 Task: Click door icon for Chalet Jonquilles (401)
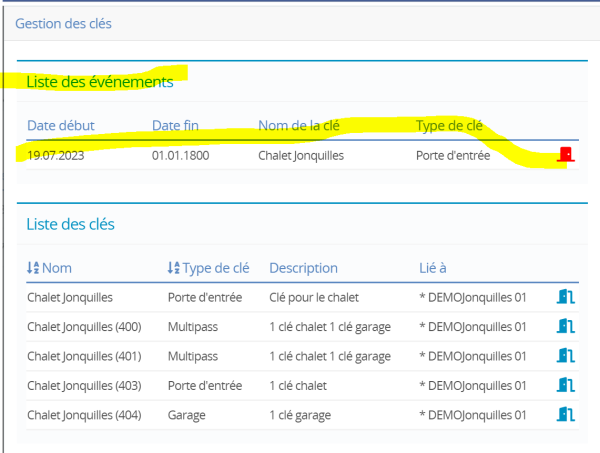click(566, 355)
